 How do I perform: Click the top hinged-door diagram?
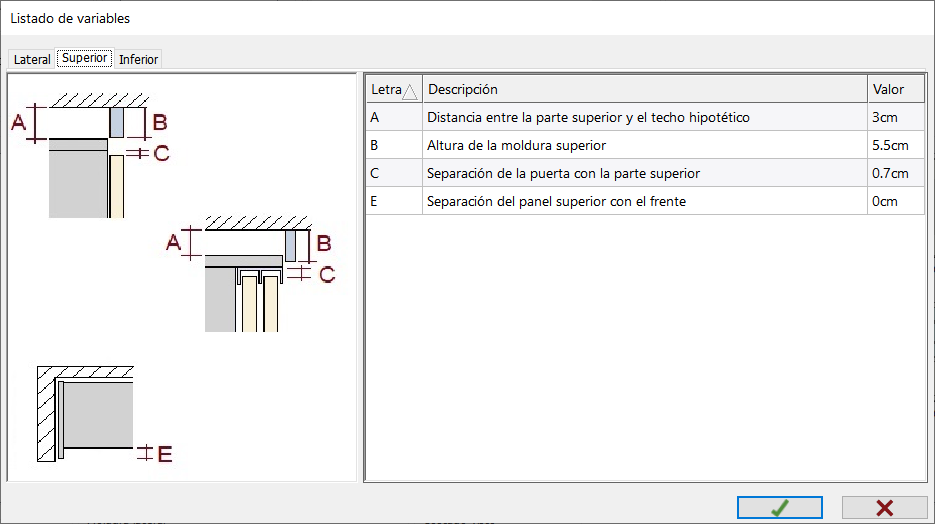pos(91,155)
